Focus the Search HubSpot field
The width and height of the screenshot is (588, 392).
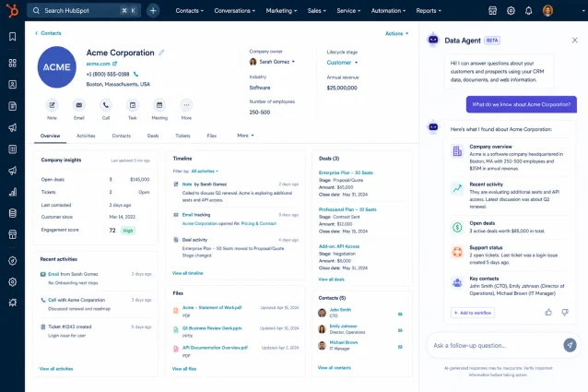pyautogui.click(x=84, y=10)
